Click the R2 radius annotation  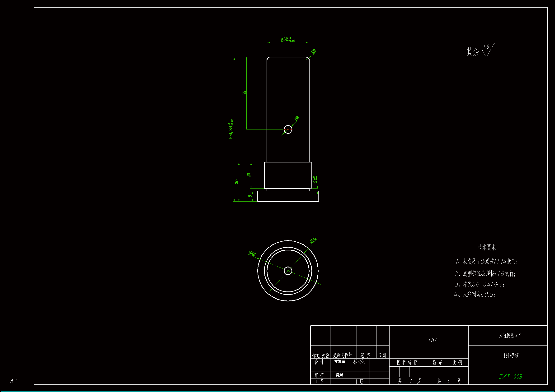313,51
